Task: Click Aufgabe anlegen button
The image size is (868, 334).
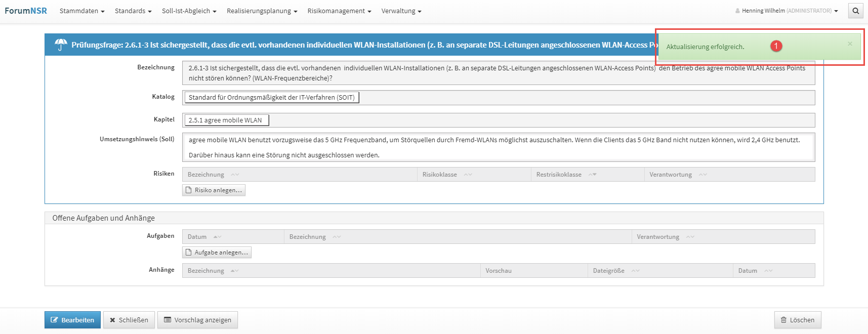Action: [217, 252]
